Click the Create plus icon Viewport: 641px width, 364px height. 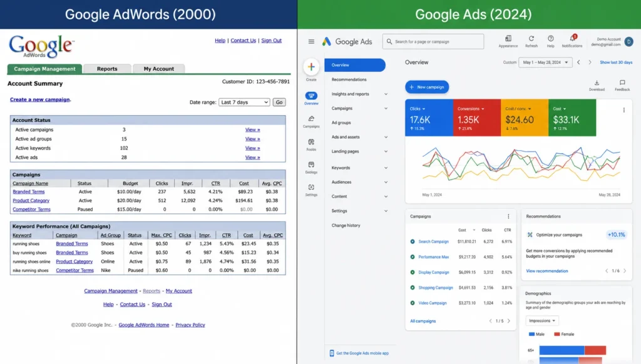(x=311, y=67)
